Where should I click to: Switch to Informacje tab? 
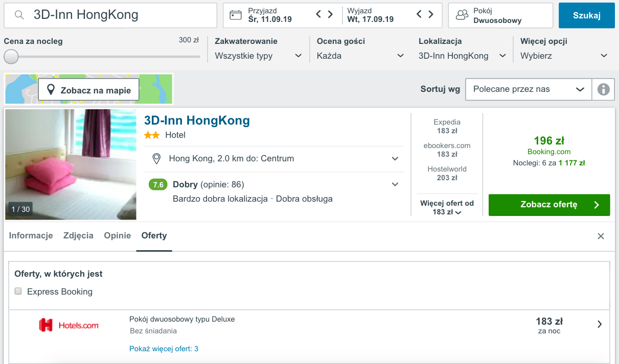pos(31,235)
